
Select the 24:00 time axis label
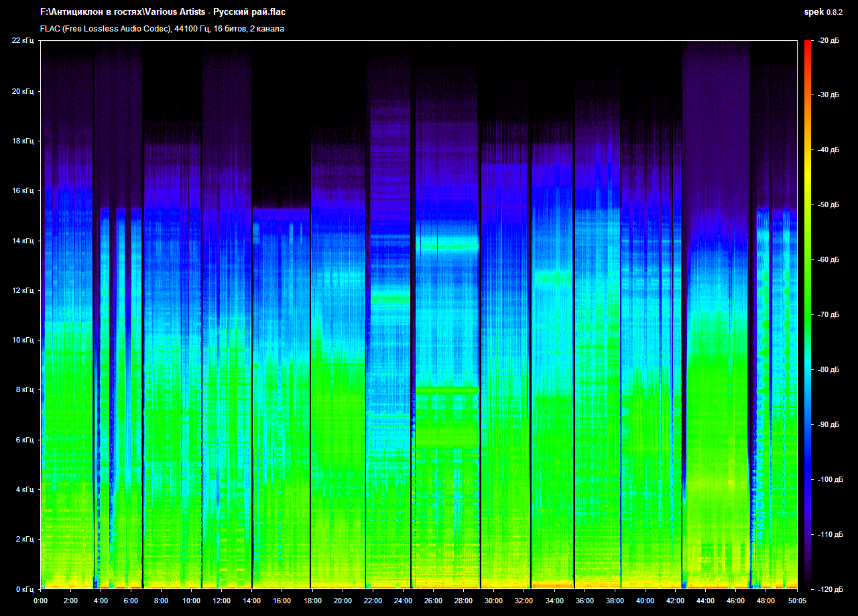point(403,601)
